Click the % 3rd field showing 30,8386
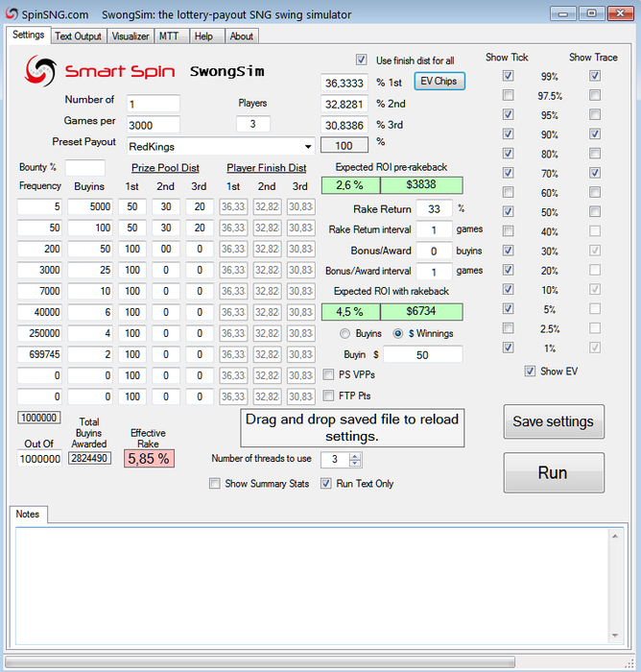This screenshot has width=641, height=672. click(x=344, y=125)
